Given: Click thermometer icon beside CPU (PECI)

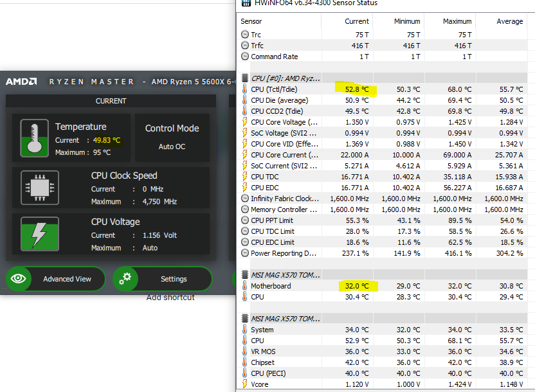Looking at the screenshot, I should (244, 373).
